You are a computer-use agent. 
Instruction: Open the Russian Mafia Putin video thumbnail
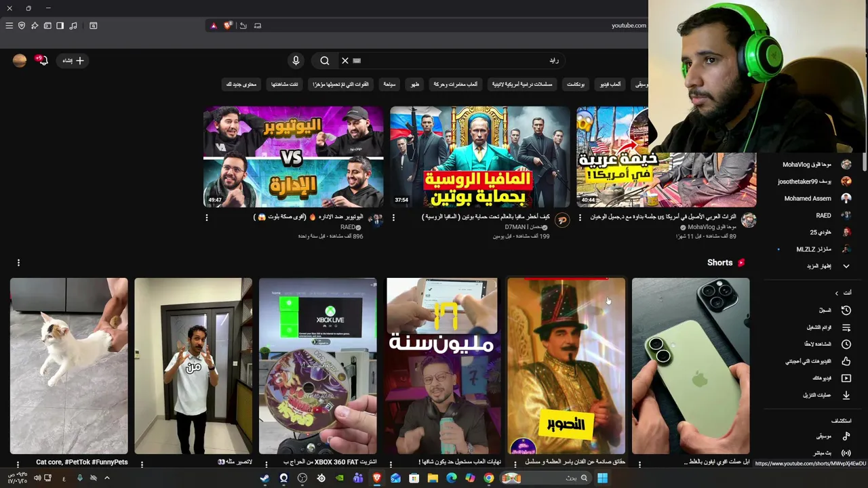click(x=479, y=157)
